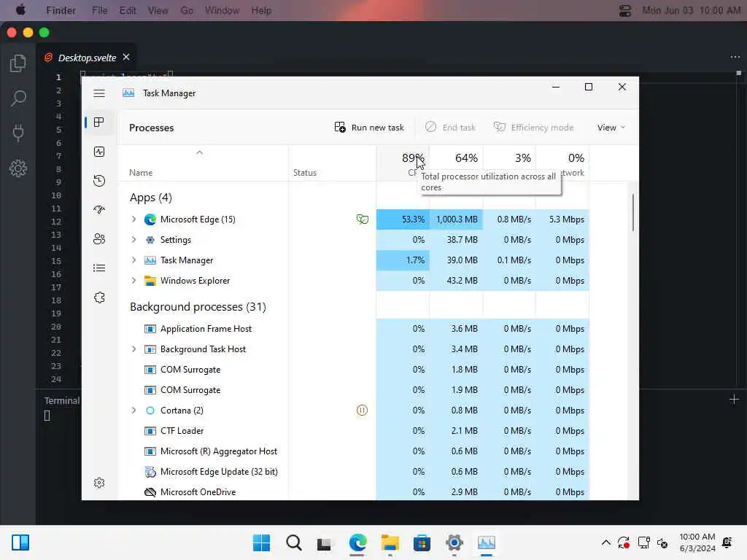The image size is (747, 560).
Task: Select CTF Loader process row
Action: tap(354, 430)
